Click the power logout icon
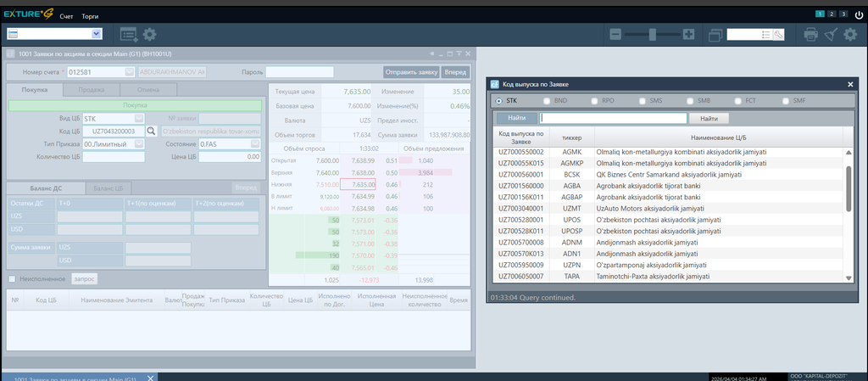Viewport: 868px width, 381px height. pos(858,15)
